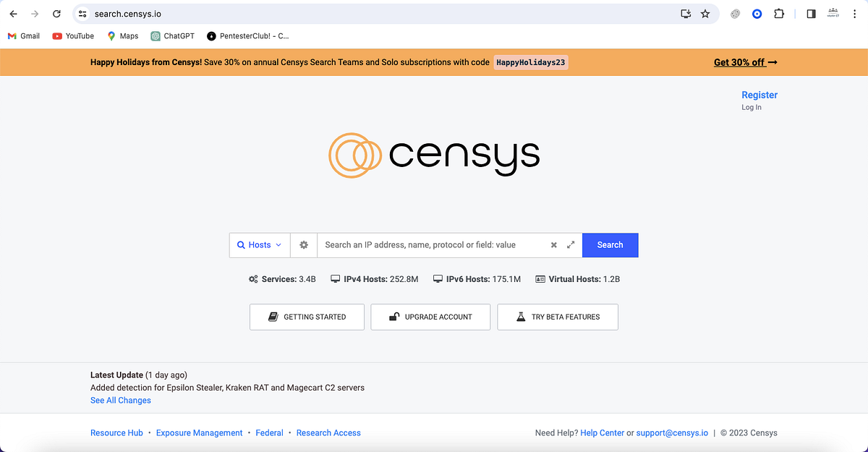
Task: Open GETTING STARTED guide
Action: tap(307, 317)
